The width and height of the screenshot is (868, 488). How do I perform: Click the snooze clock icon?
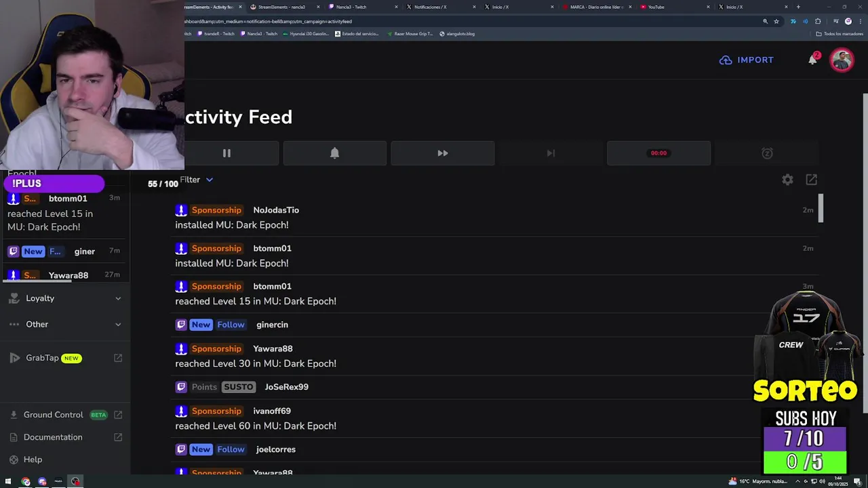(767, 153)
